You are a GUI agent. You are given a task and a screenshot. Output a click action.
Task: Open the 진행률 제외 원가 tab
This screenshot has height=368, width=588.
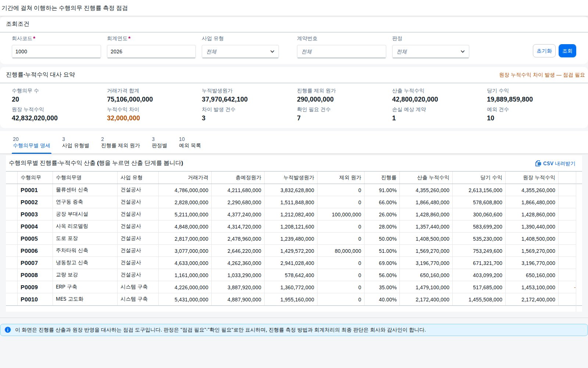click(121, 142)
